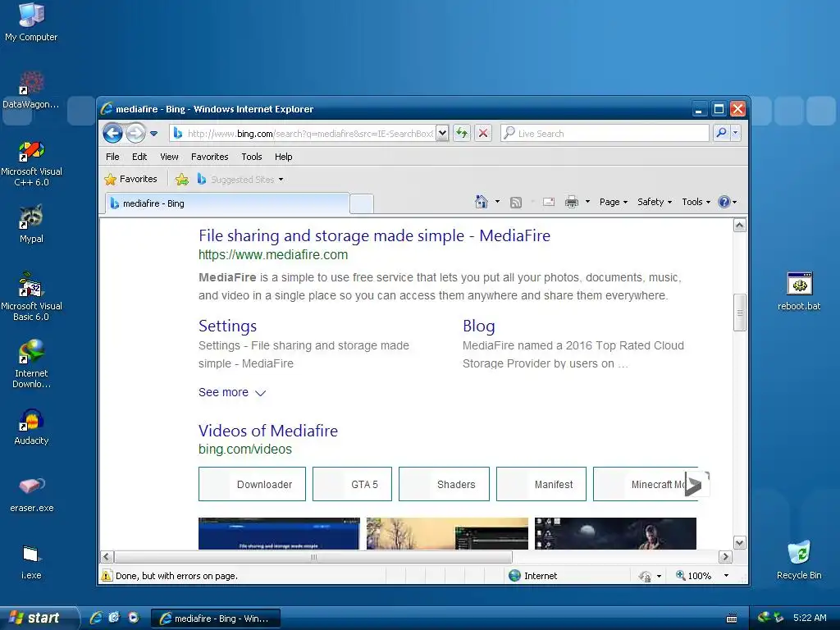This screenshot has height=630, width=840.
Task: Click the RSS Feeds icon
Action: (x=516, y=202)
